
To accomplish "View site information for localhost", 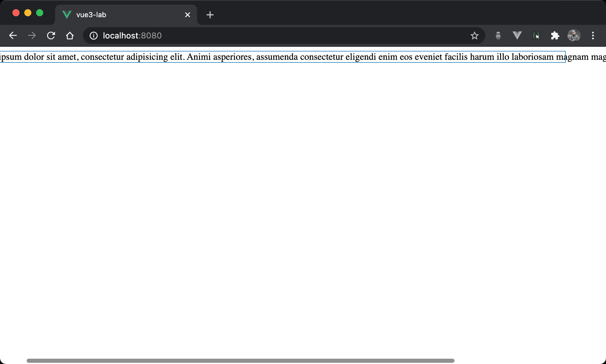I will [94, 36].
